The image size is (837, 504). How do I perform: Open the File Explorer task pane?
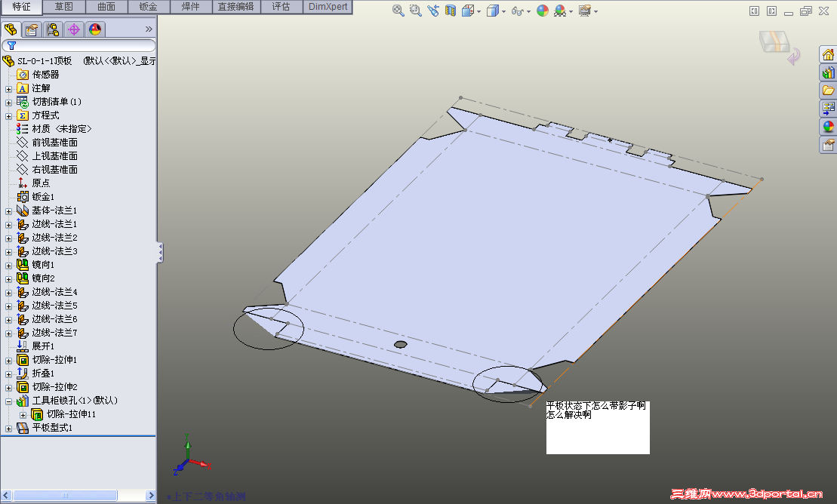tap(828, 91)
